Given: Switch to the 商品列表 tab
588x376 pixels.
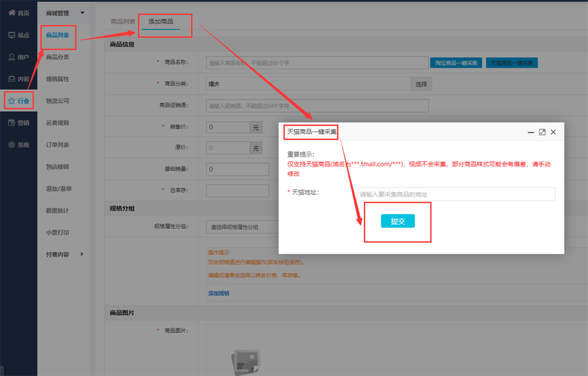Looking at the screenshot, I should (123, 22).
